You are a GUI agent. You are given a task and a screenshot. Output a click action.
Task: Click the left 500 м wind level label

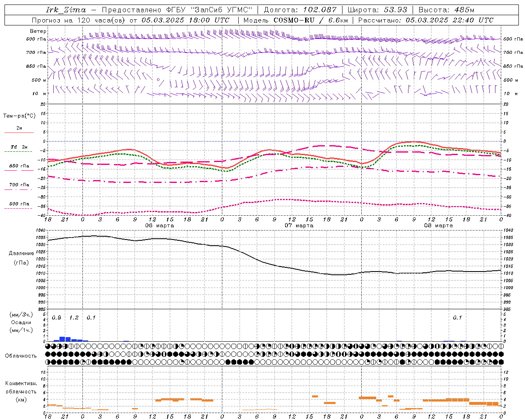(39, 80)
